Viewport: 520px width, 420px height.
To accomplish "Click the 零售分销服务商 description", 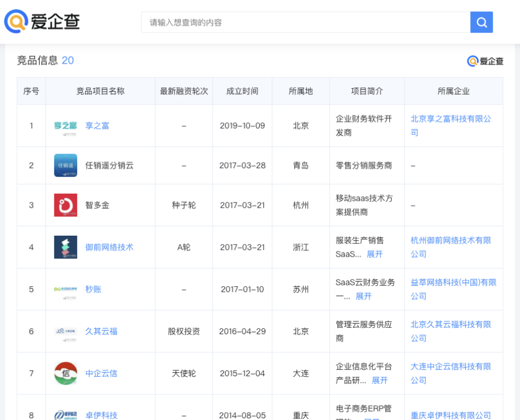I will tap(364, 166).
